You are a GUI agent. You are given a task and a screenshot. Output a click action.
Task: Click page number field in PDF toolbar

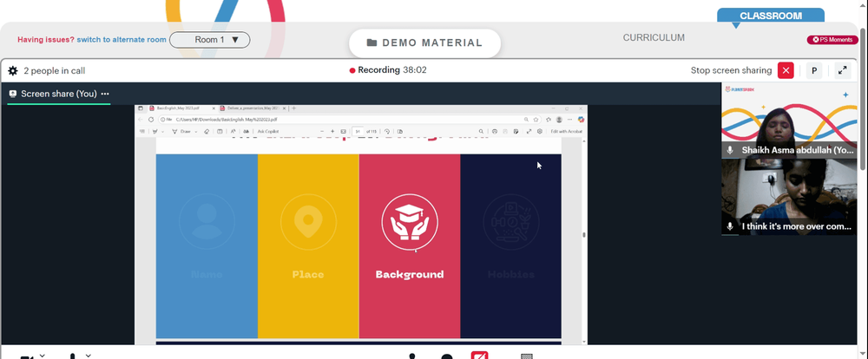pos(358,132)
